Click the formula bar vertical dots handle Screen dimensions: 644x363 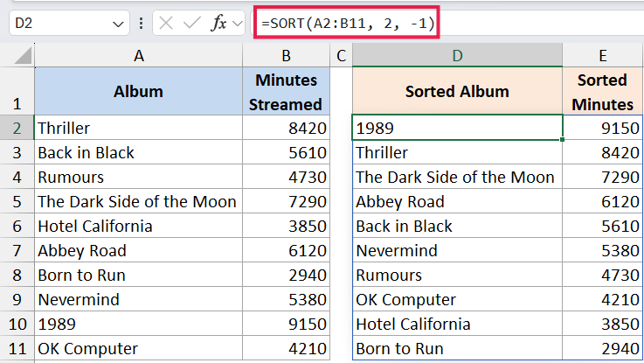click(x=141, y=23)
